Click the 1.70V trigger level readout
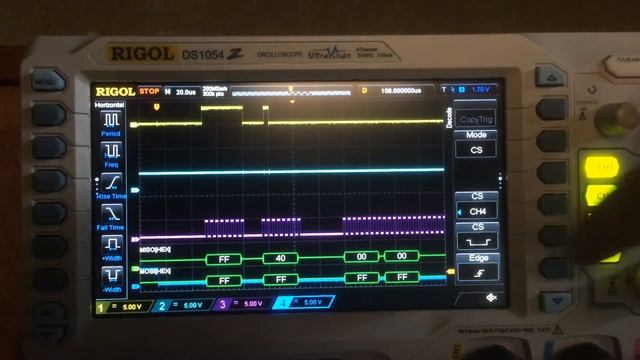 tap(480, 89)
